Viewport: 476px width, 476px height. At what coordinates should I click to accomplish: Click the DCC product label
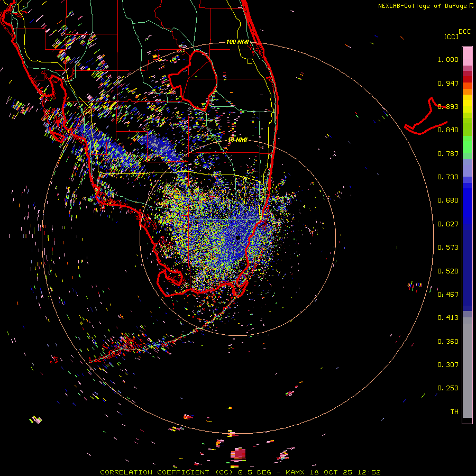coord(464,32)
